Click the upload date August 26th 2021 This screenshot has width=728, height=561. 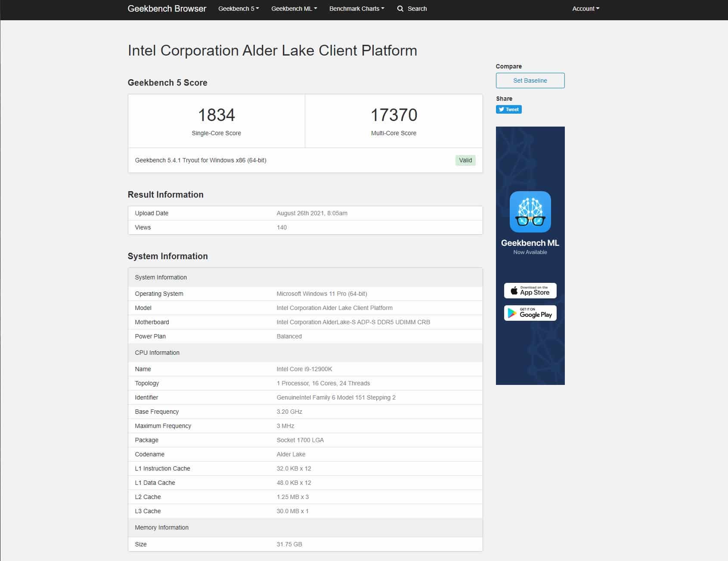click(x=312, y=213)
